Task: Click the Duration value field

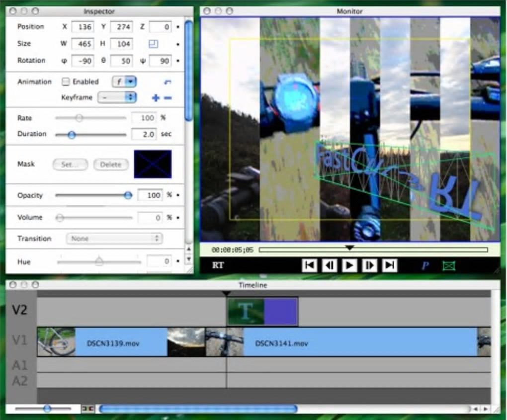Action: [x=144, y=134]
